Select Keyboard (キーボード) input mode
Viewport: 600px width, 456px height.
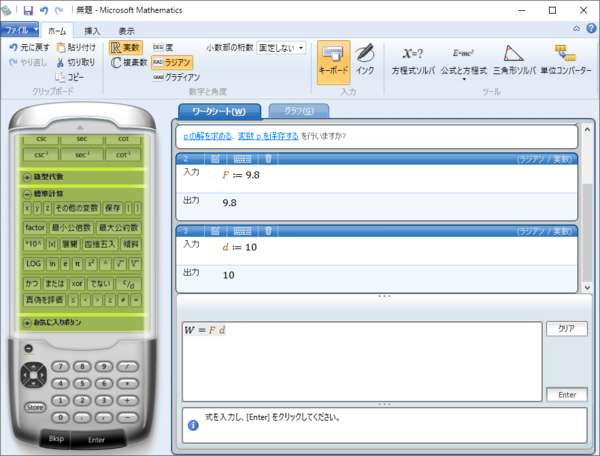[x=333, y=62]
